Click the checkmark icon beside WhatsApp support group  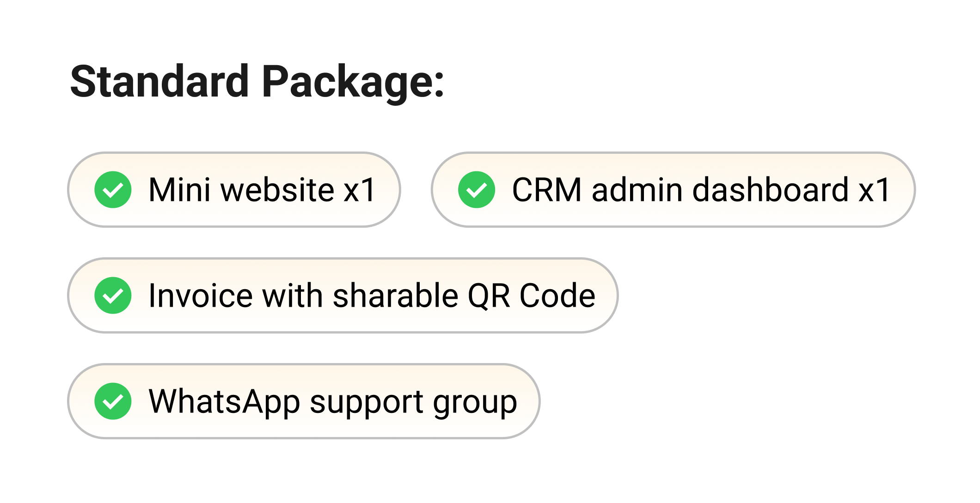(113, 401)
